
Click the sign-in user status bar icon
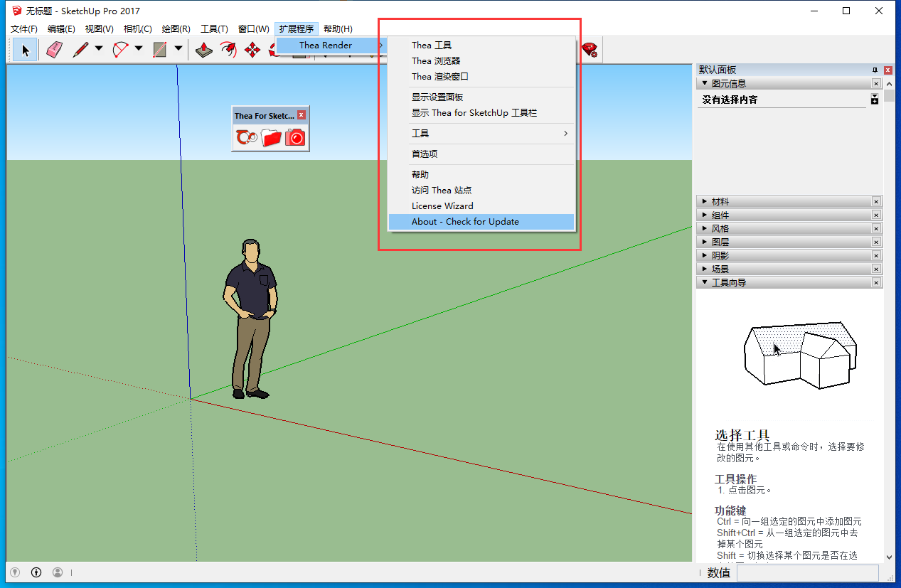58,572
